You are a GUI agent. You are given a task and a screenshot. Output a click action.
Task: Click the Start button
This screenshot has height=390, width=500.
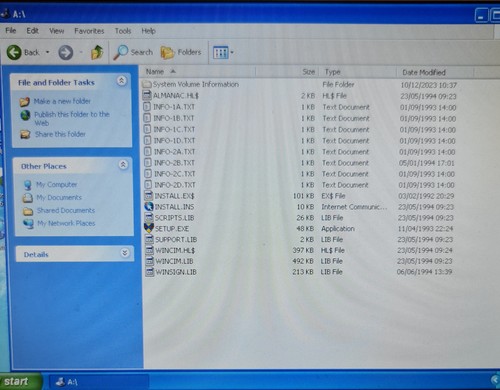tap(20, 381)
